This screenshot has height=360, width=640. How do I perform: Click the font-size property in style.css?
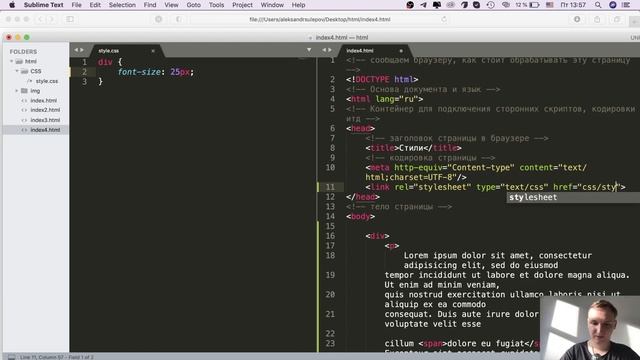pyautogui.click(x=139, y=72)
